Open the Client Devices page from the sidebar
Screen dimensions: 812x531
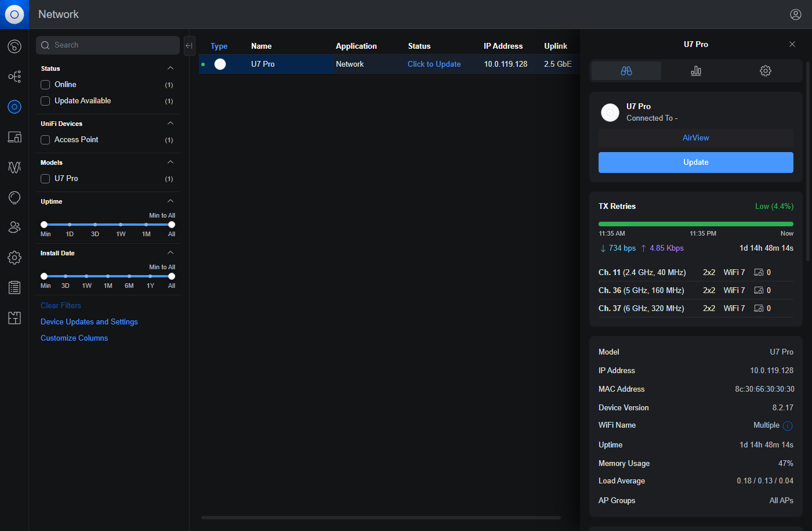pos(14,137)
